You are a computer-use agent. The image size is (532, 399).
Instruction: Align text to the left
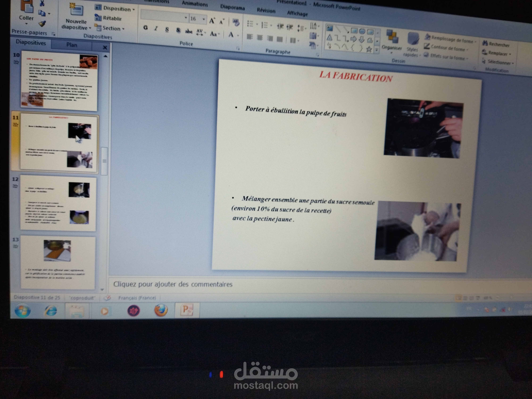(250, 37)
